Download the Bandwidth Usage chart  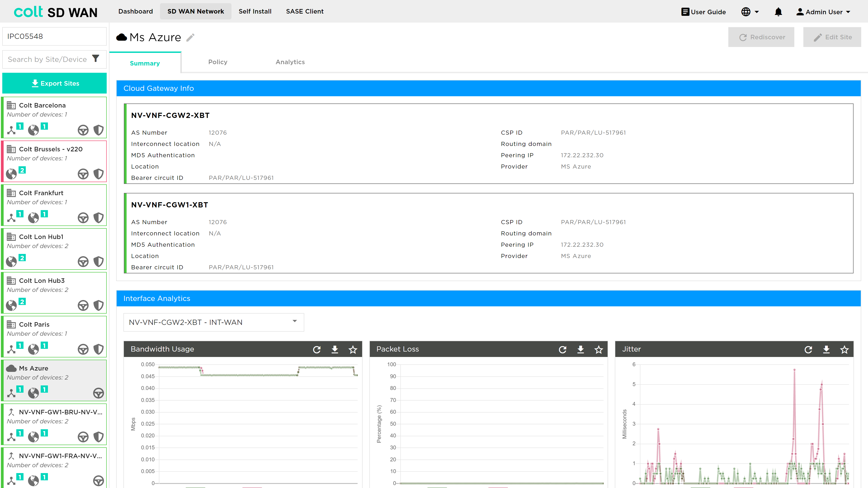335,350
